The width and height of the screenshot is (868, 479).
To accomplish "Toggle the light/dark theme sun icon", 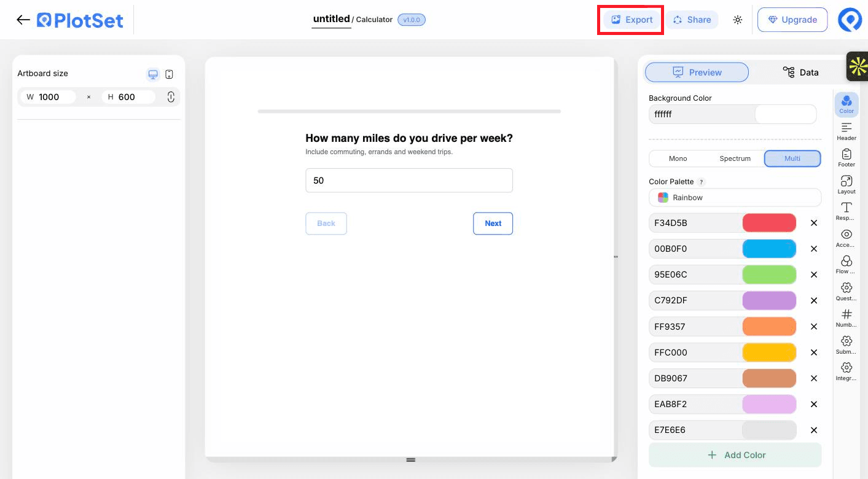I will (738, 20).
